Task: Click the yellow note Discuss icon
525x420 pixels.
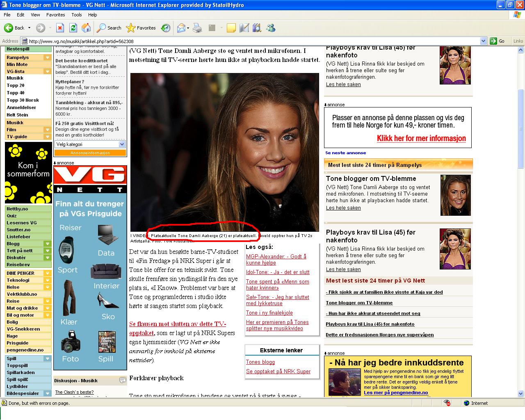Action: click(x=231, y=28)
